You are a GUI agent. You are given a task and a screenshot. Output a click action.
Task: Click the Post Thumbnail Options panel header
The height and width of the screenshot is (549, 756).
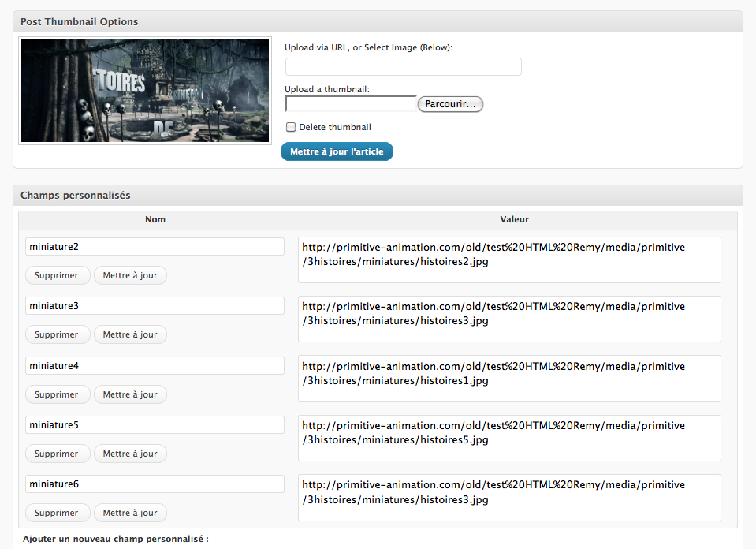[x=378, y=22]
